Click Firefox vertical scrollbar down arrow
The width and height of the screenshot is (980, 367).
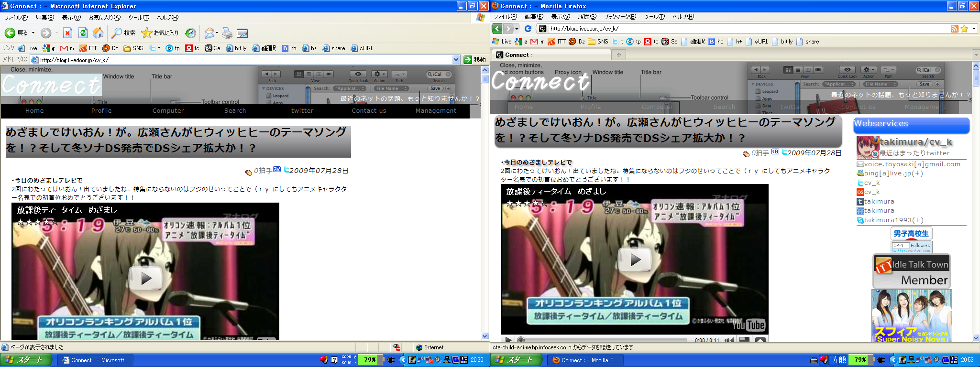click(976, 338)
